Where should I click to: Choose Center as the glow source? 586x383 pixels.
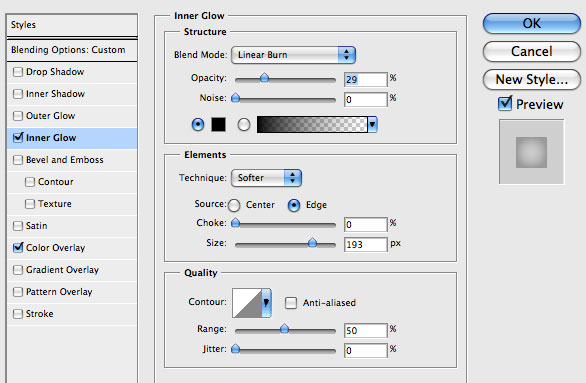tap(234, 205)
